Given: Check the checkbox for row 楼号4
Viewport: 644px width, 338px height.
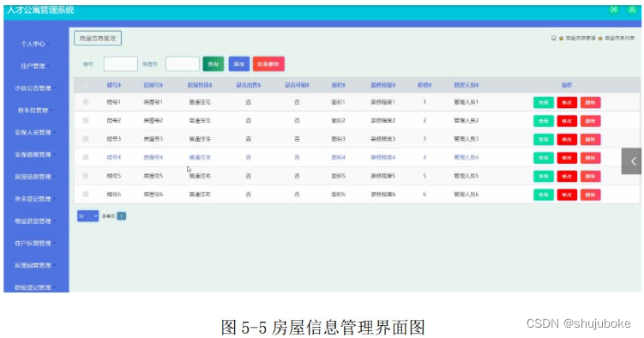Looking at the screenshot, I should coord(86,157).
